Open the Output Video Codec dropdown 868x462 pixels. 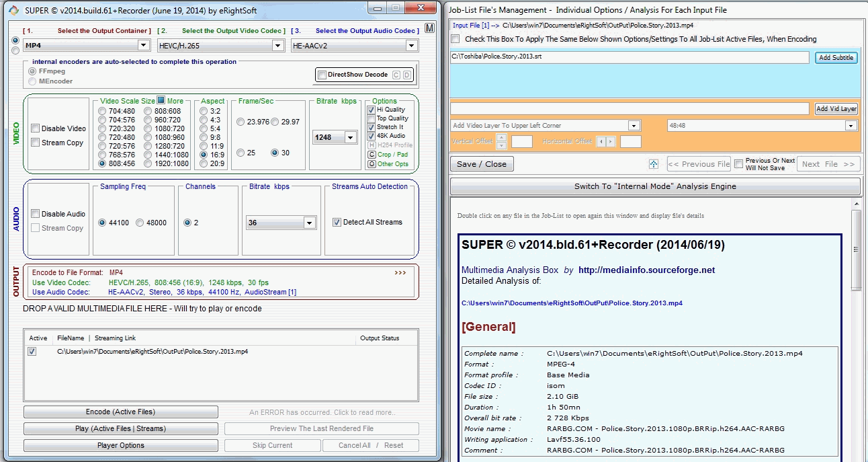click(277, 45)
